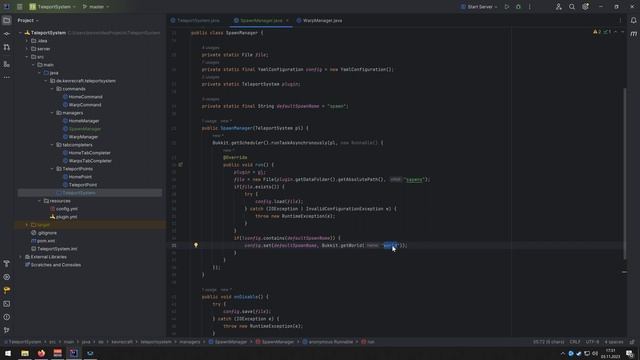640x360 pixels.
Task: Open IDE settings gear icon
Action: (585, 7)
